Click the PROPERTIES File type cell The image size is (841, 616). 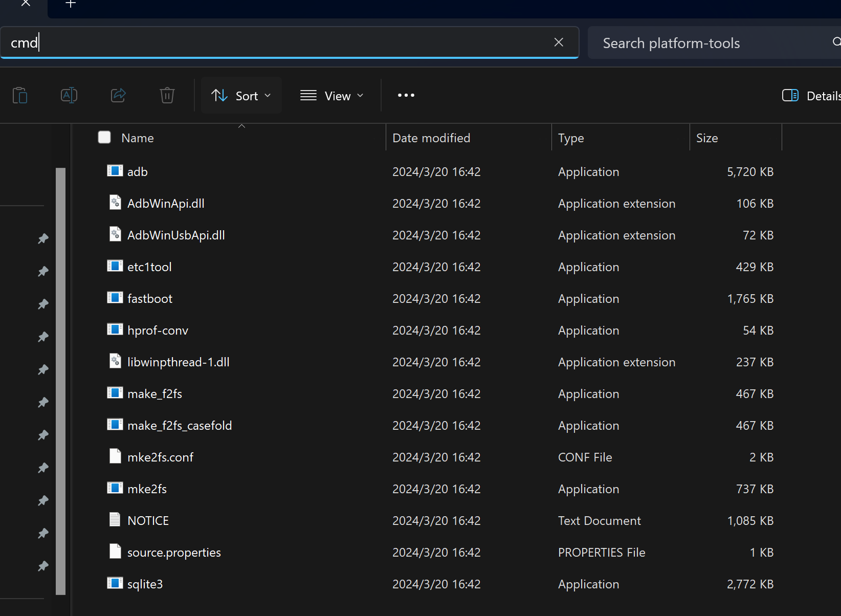click(x=602, y=553)
